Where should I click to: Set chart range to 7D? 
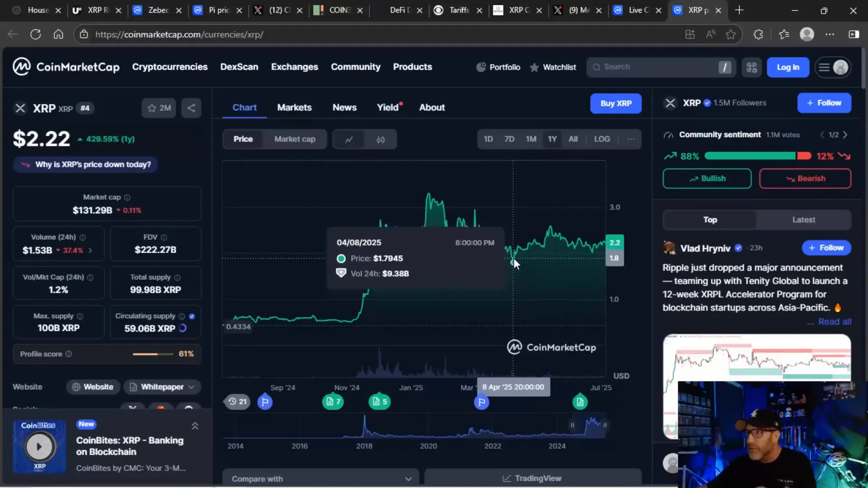pyautogui.click(x=509, y=139)
